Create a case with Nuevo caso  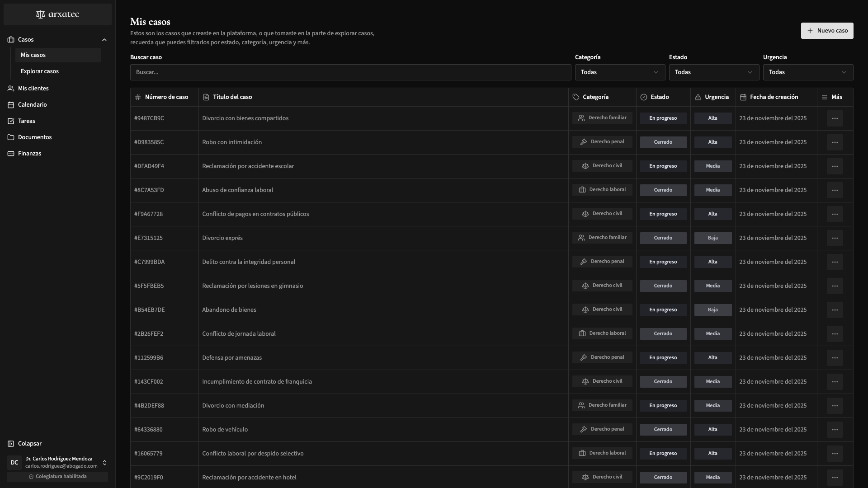tap(827, 31)
